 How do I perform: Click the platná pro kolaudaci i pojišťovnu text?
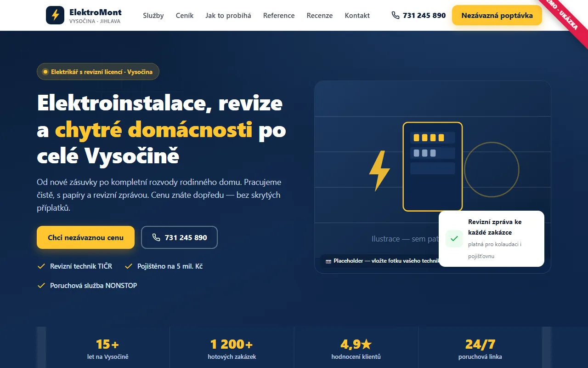pos(495,250)
